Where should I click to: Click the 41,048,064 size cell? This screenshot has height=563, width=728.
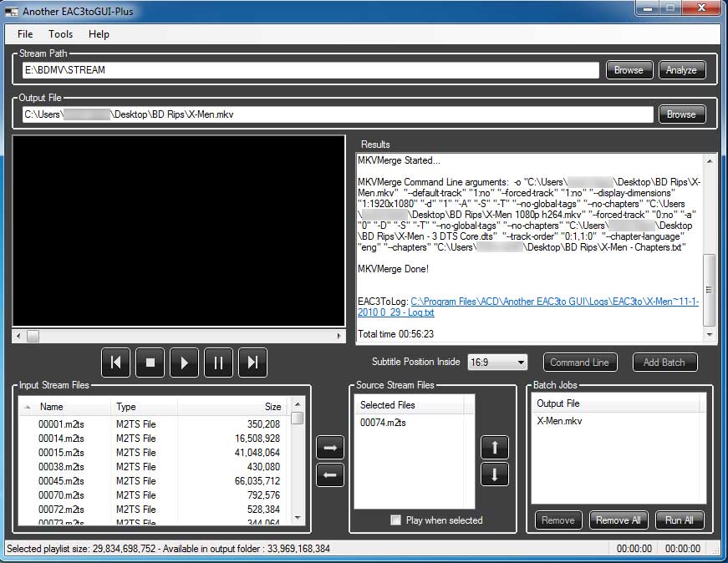click(x=257, y=453)
